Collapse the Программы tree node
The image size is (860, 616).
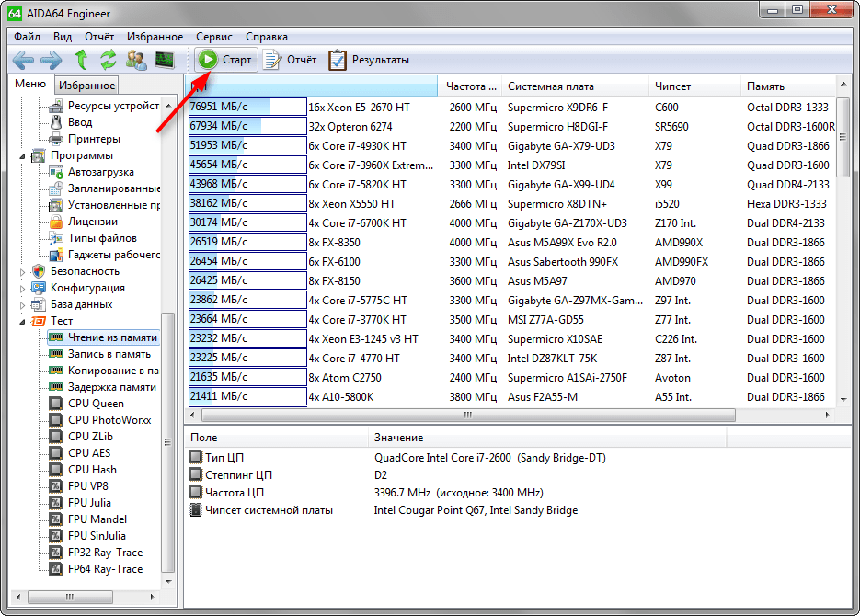click(x=24, y=156)
